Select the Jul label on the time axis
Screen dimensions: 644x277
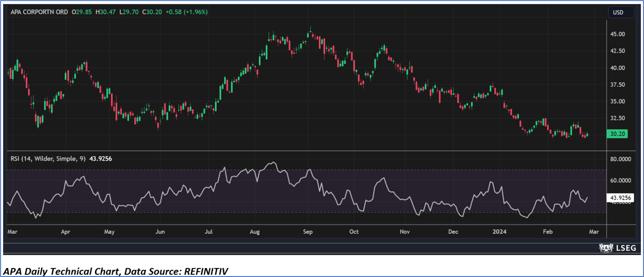click(x=209, y=232)
